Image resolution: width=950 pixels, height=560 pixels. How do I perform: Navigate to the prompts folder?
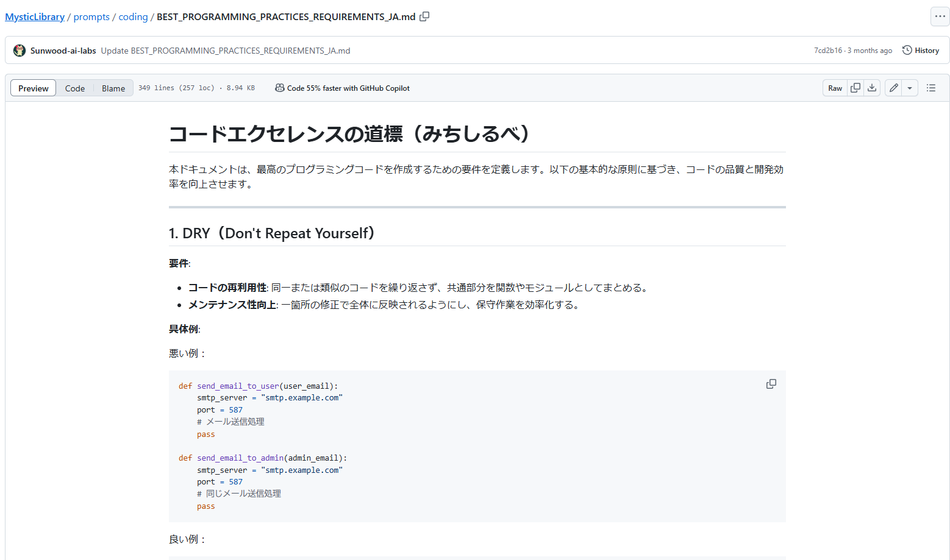[91, 17]
